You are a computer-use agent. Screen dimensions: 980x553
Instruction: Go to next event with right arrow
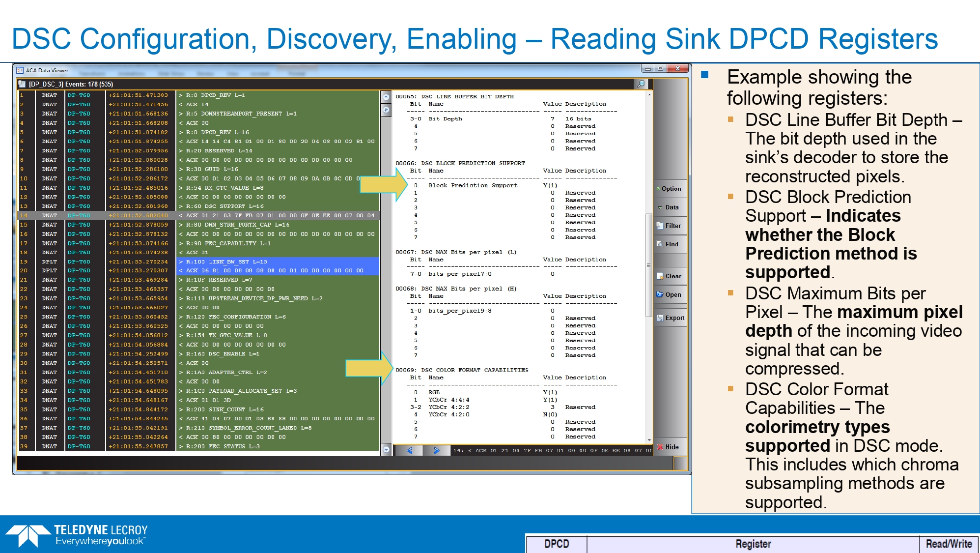[436, 450]
